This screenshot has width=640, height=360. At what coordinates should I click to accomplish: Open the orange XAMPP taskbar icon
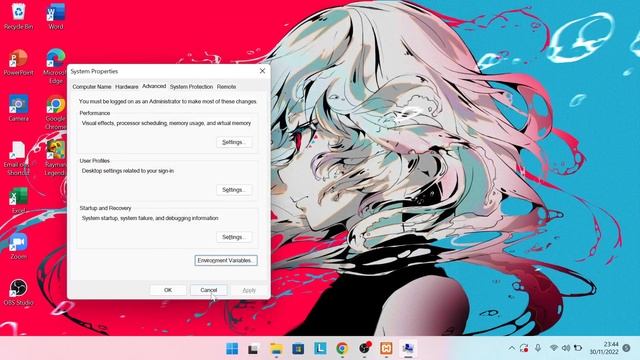coord(386,348)
